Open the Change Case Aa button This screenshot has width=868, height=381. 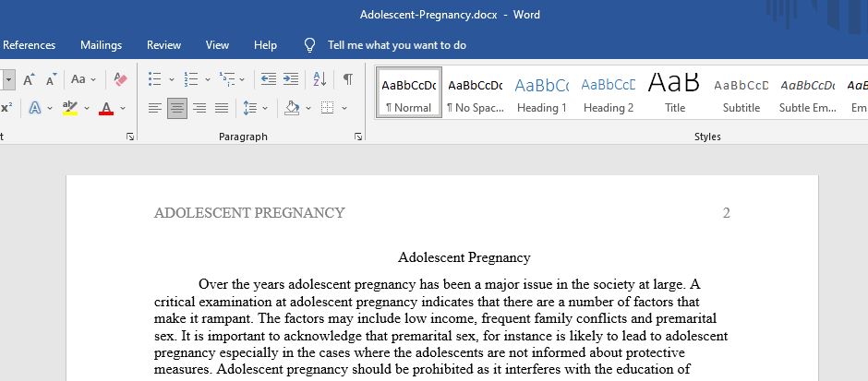click(x=78, y=79)
